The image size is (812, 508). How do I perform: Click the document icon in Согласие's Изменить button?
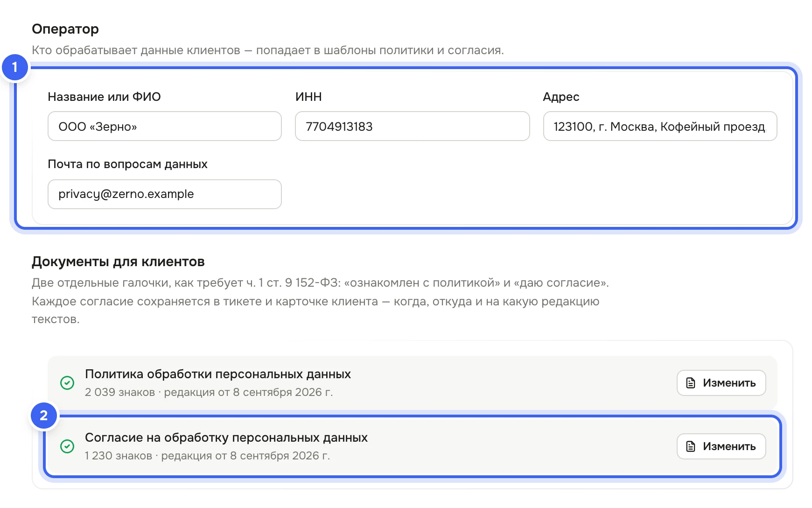pyautogui.click(x=691, y=446)
